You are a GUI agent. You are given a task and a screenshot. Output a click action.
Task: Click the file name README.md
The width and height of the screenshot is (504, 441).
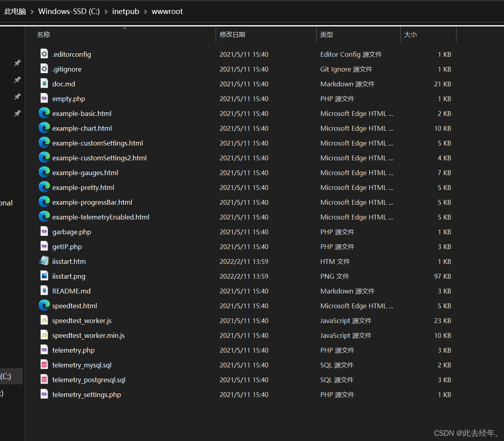(71, 291)
